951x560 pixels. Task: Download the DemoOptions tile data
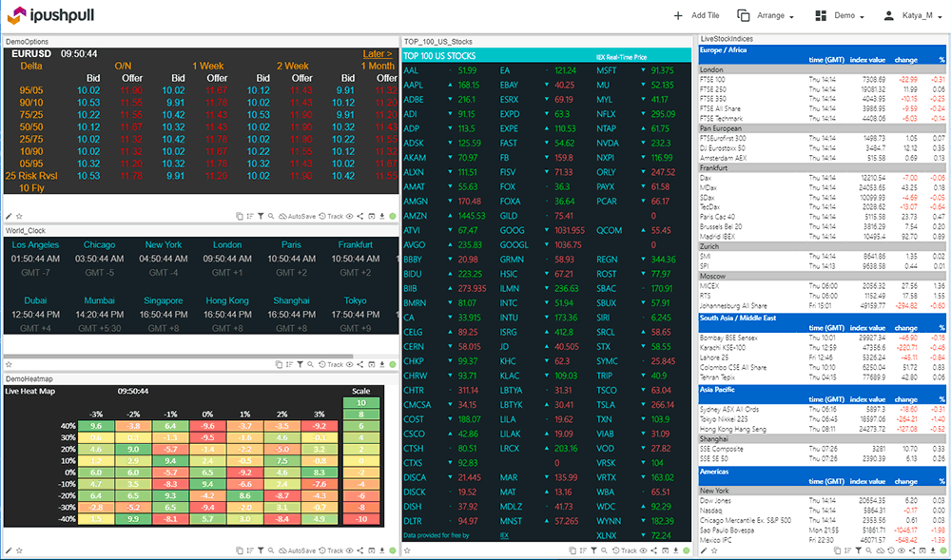(382, 216)
